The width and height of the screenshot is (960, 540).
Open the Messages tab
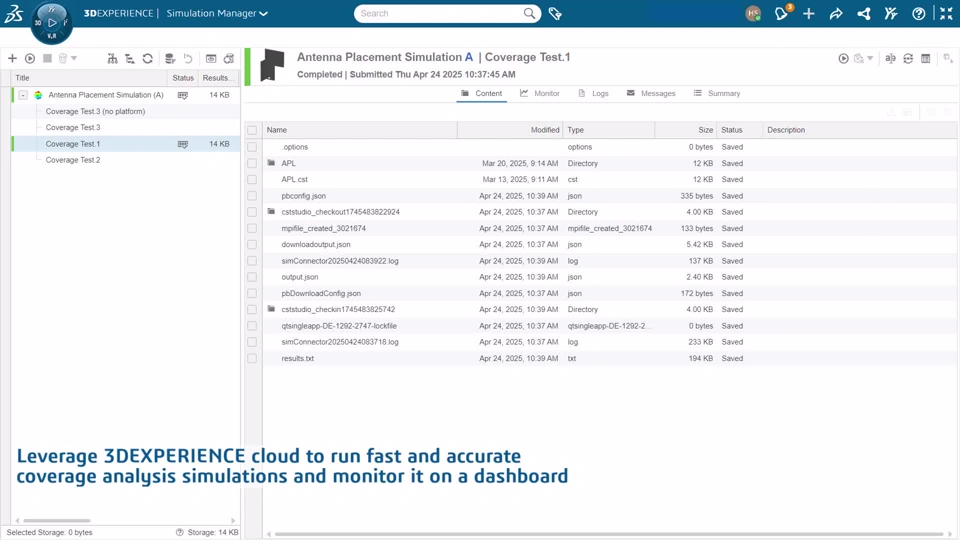point(651,93)
